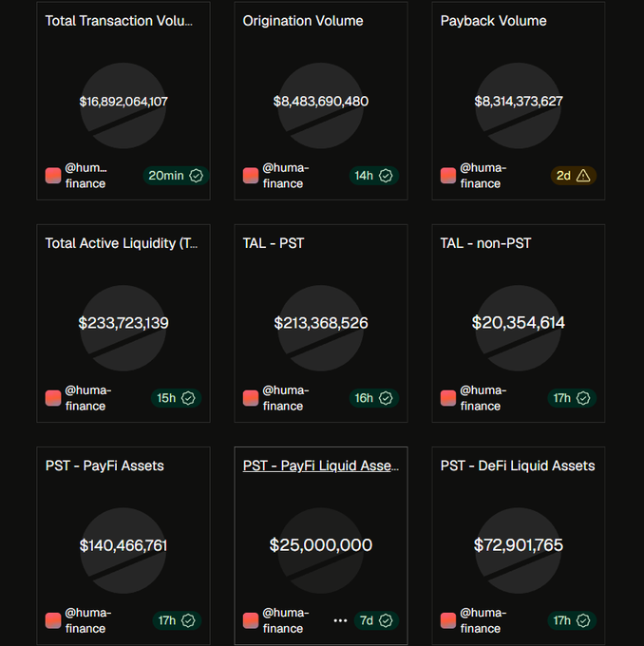This screenshot has height=646, width=644.
Task: Select the $140,466,761 counter value
Action: [x=123, y=545]
